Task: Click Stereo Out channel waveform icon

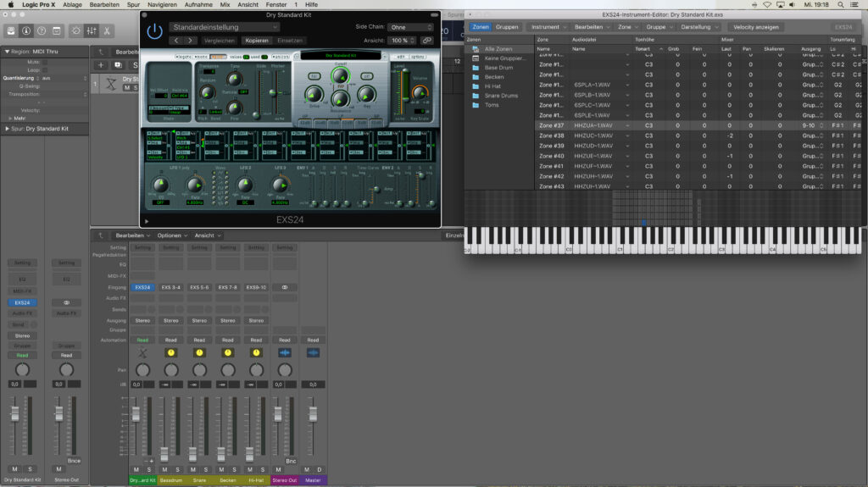Action: [285, 352]
